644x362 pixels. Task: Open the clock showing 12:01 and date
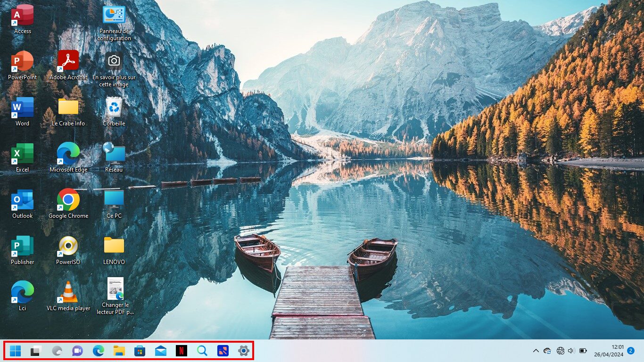tap(609, 351)
